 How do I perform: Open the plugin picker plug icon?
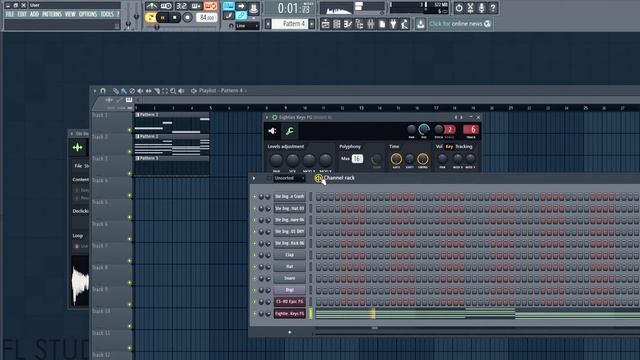(393, 24)
